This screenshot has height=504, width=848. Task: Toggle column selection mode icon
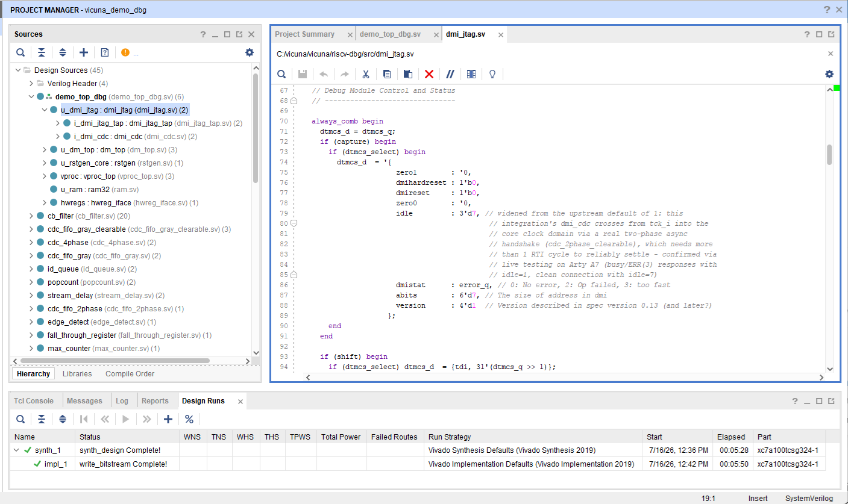coord(471,74)
